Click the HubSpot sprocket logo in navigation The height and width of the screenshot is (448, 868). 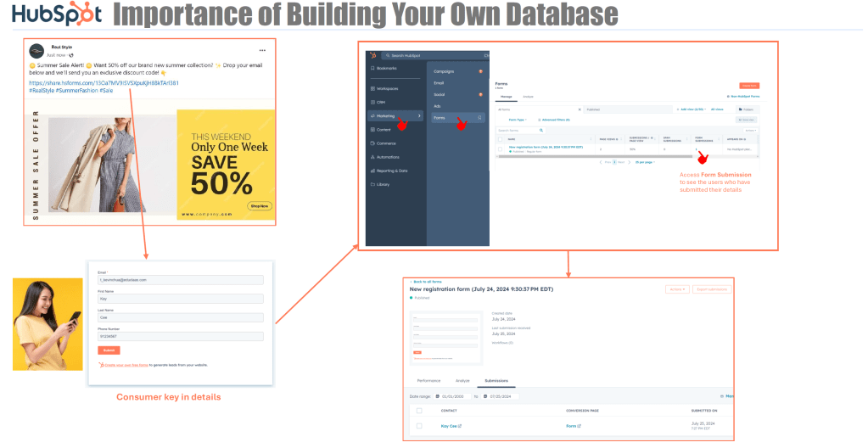(x=372, y=55)
